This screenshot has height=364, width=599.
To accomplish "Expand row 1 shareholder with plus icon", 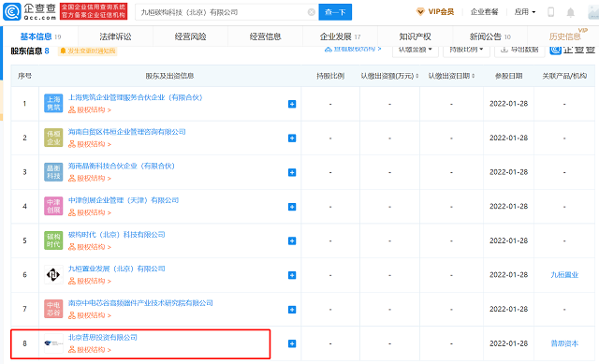I will [292, 104].
